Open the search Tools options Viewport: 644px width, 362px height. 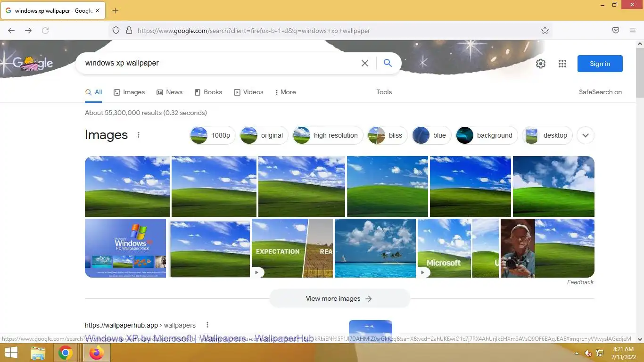[x=384, y=92]
